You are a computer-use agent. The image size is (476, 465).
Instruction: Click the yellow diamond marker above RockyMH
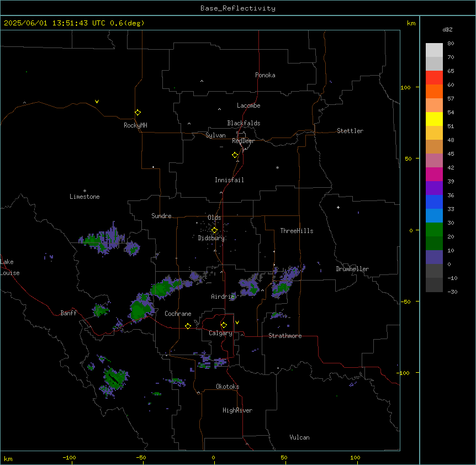click(137, 113)
